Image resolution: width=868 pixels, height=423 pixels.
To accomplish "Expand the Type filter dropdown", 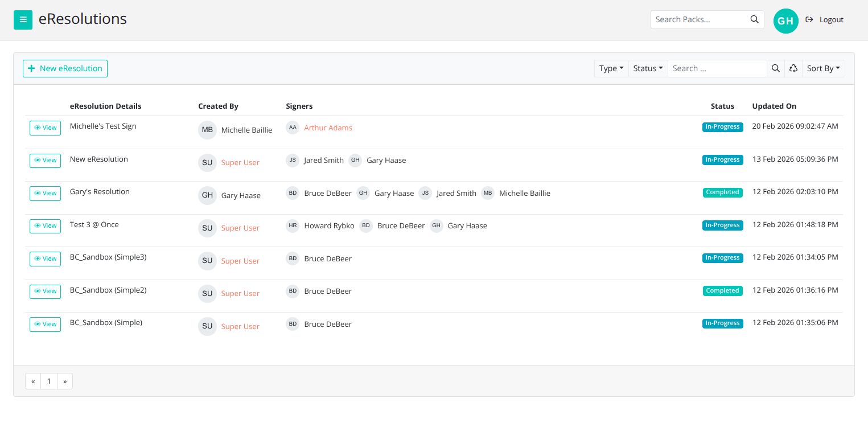I will tap(611, 68).
